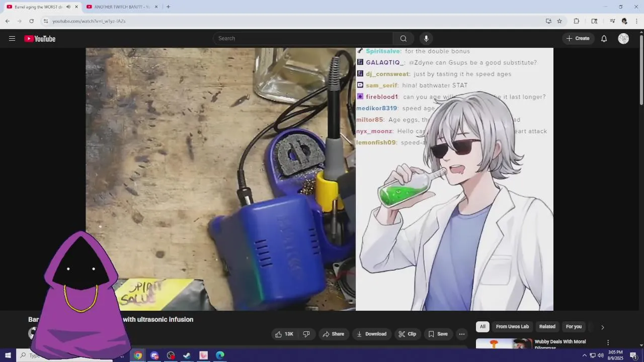The image size is (644, 362).
Task: Install app icon in address bar
Action: click(548, 21)
